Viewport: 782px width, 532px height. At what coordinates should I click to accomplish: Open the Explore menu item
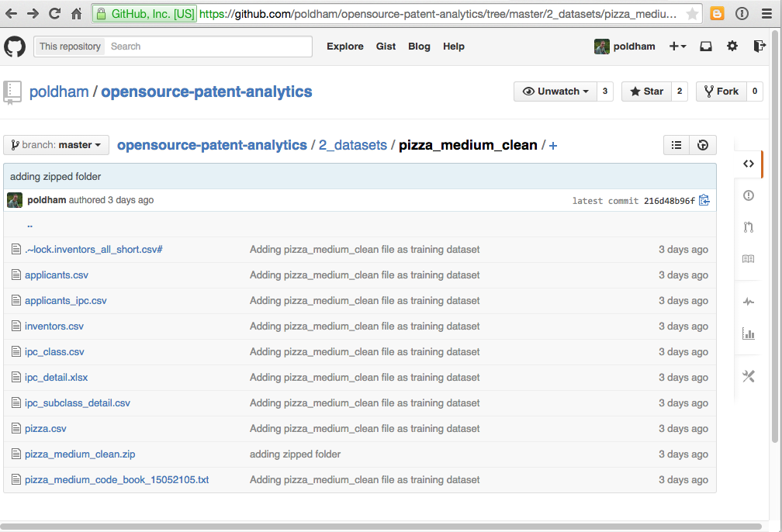[x=345, y=47]
